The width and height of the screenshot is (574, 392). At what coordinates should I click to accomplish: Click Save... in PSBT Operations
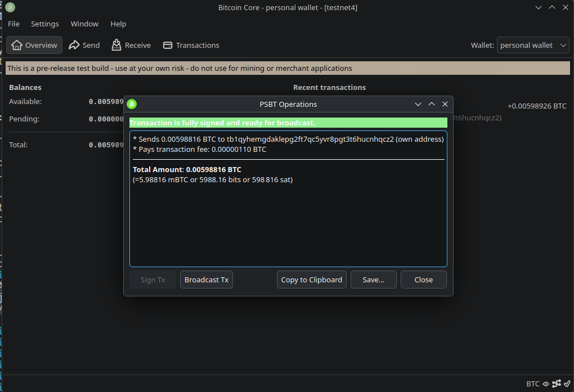[x=374, y=280]
